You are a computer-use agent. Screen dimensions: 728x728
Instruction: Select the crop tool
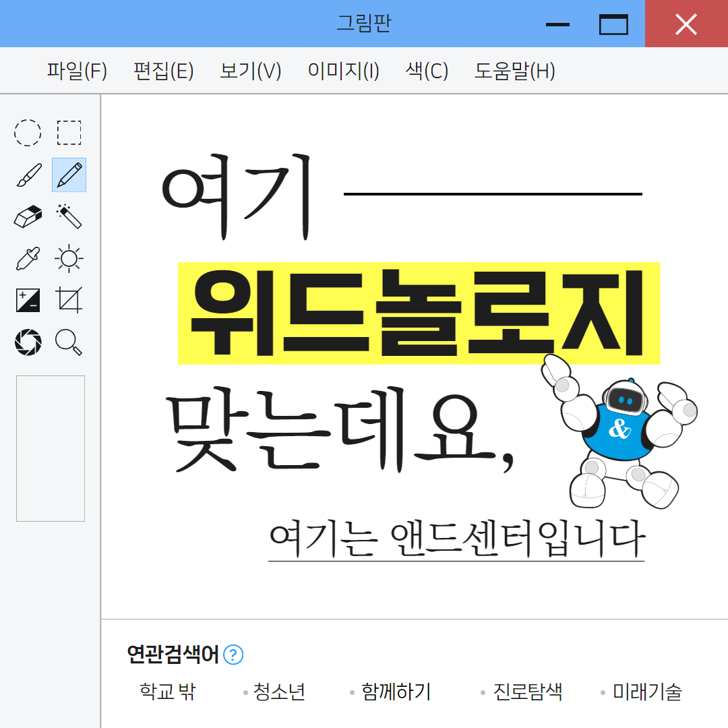pyautogui.click(x=69, y=300)
